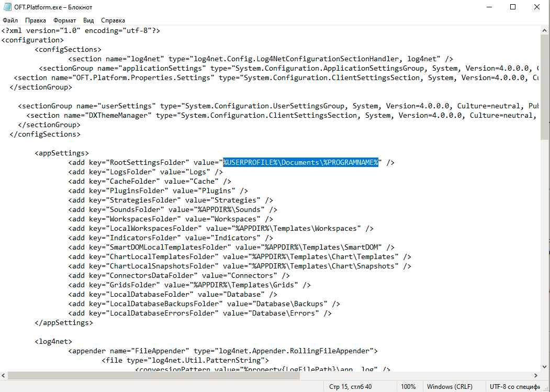Maximize the Notepad window
This screenshot has width=550, height=392.
(x=513, y=7)
